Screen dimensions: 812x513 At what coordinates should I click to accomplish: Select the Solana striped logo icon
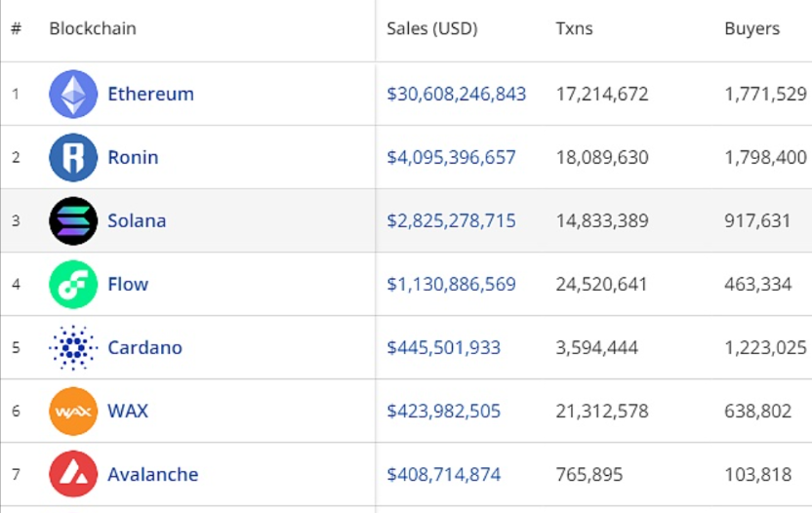point(73,221)
